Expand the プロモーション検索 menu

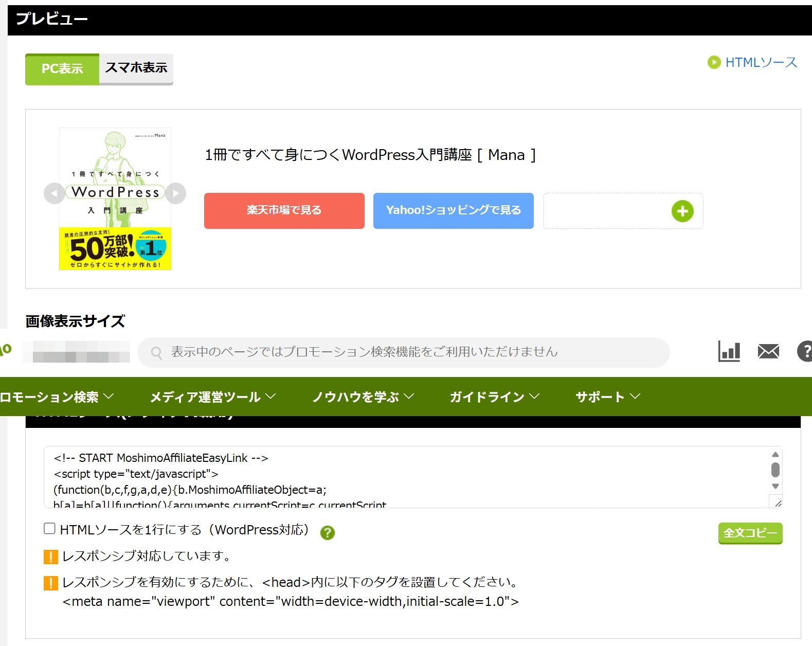click(57, 397)
